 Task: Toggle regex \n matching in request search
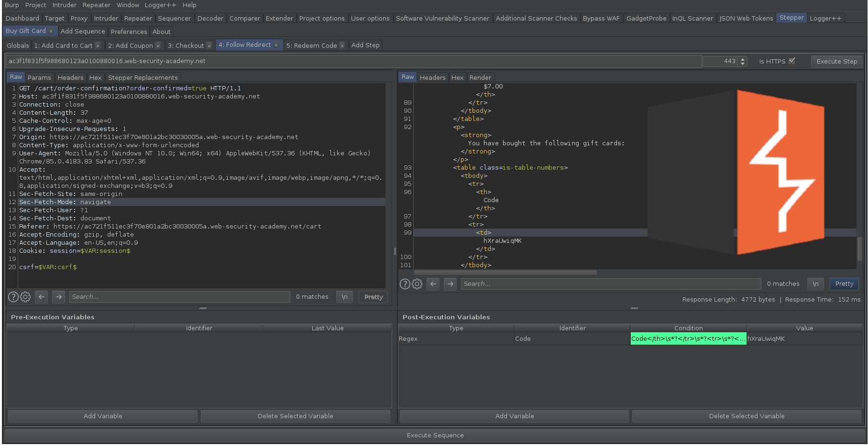344,296
